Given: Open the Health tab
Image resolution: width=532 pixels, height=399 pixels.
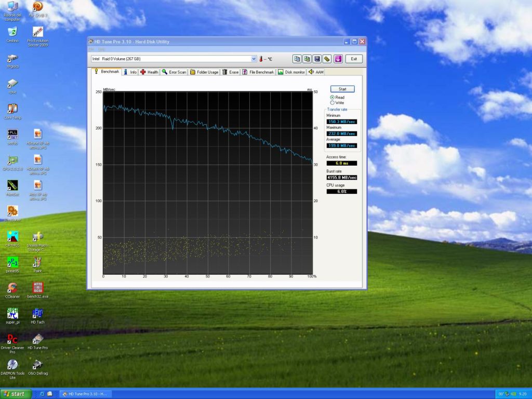Looking at the screenshot, I should (149, 72).
